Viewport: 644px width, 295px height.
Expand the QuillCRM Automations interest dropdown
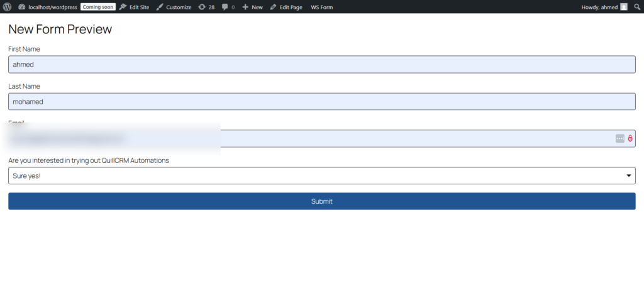(321, 175)
